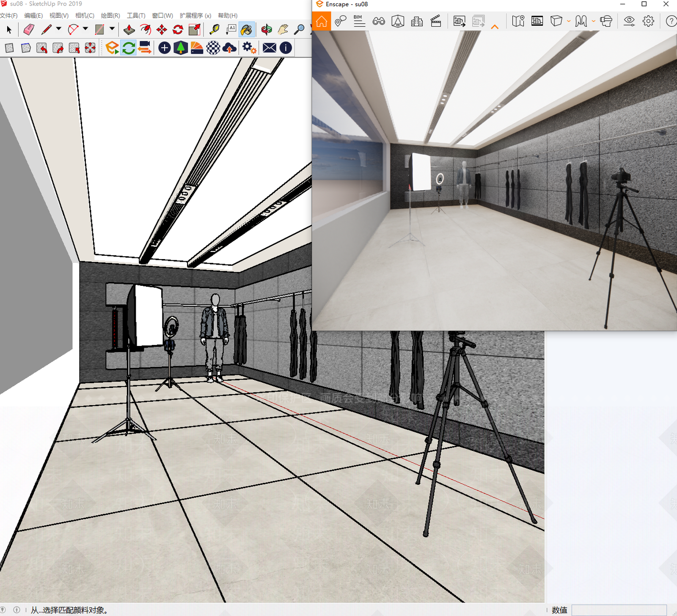Open Enscape general settings gear

(x=648, y=21)
